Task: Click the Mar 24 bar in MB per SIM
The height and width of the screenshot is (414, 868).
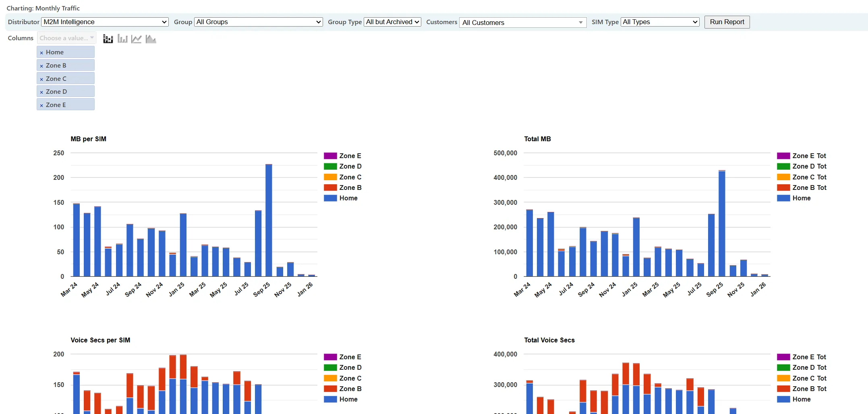Action: tap(76, 240)
